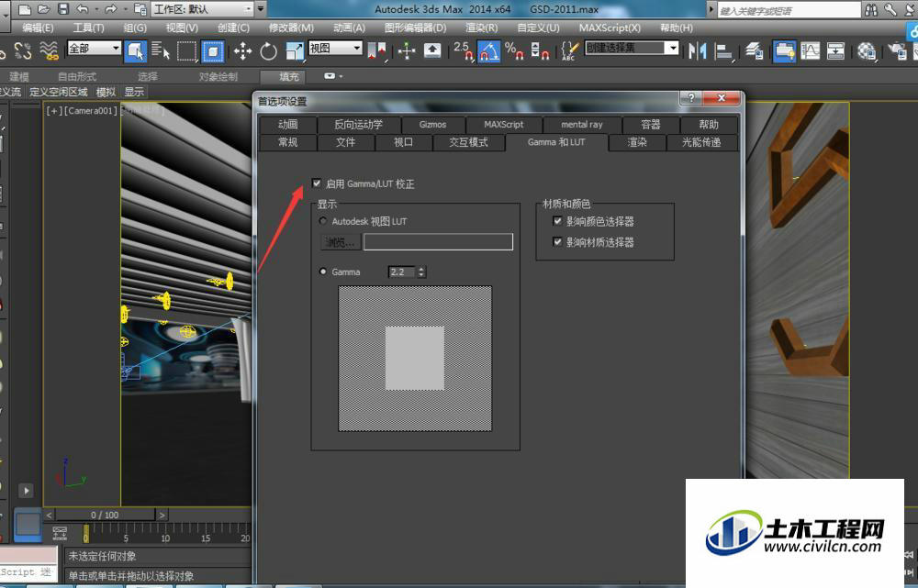Screen dimensions: 918x588
Task: Select the Autodesk 视图 LUT radio button
Action: (323, 221)
